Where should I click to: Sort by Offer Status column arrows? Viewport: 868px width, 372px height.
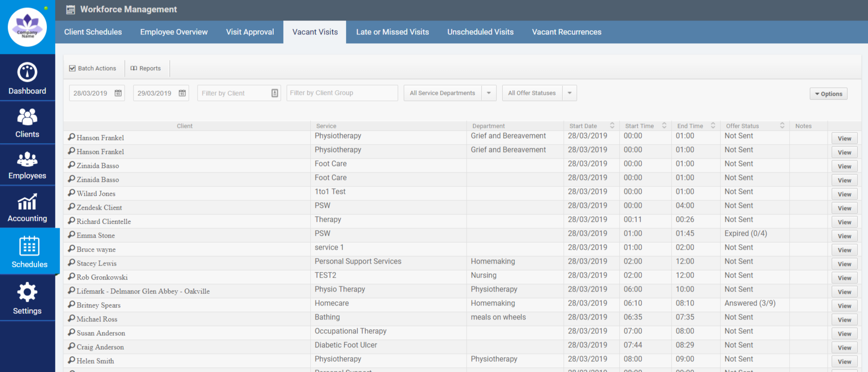tap(782, 126)
